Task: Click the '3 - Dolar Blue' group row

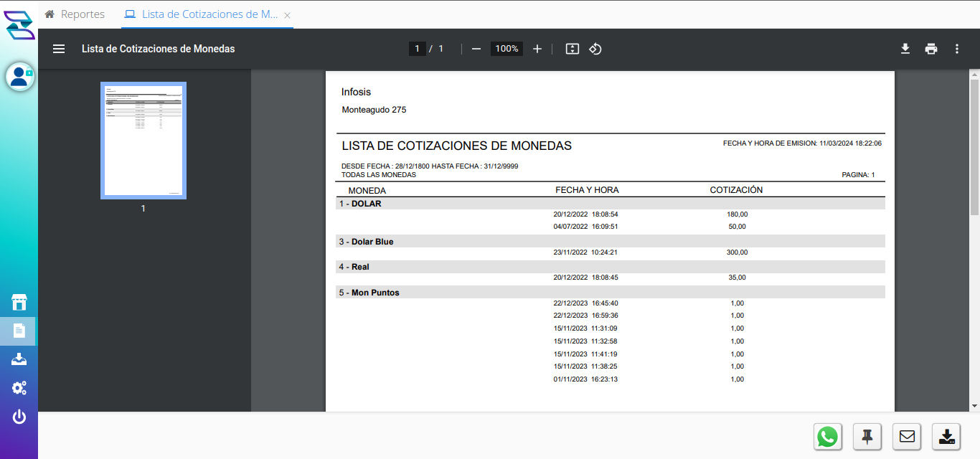Action: click(x=611, y=242)
